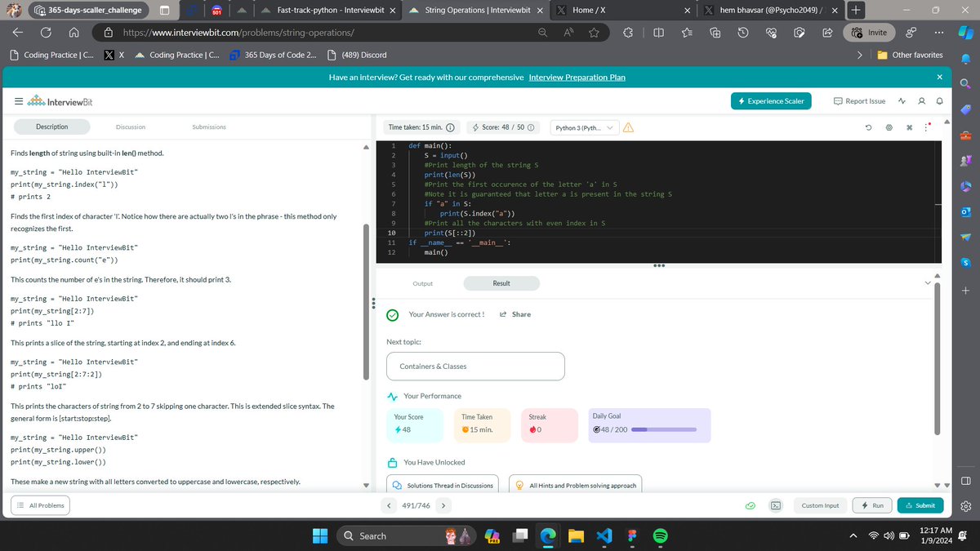Open File Explorer from taskbar
This screenshot has width=980, height=551.
tap(577, 535)
